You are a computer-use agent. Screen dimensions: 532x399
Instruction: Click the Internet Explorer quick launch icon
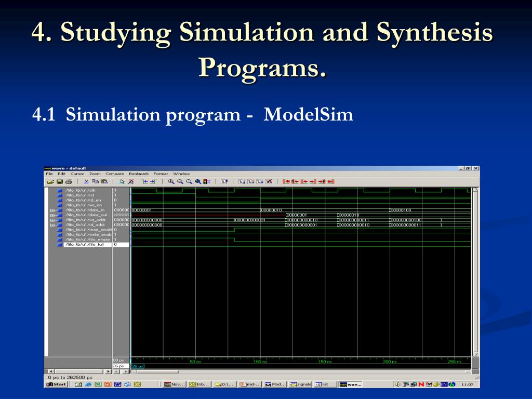pos(88,384)
